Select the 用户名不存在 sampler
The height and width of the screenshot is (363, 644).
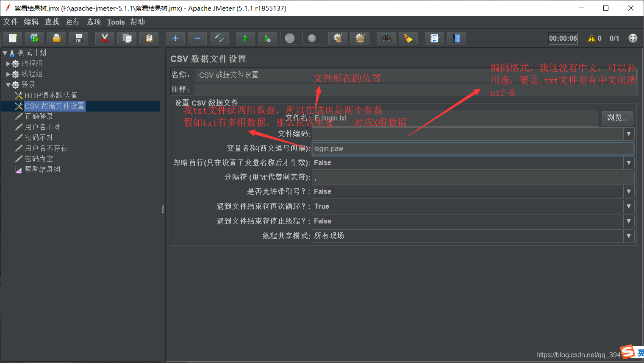pyautogui.click(x=46, y=148)
